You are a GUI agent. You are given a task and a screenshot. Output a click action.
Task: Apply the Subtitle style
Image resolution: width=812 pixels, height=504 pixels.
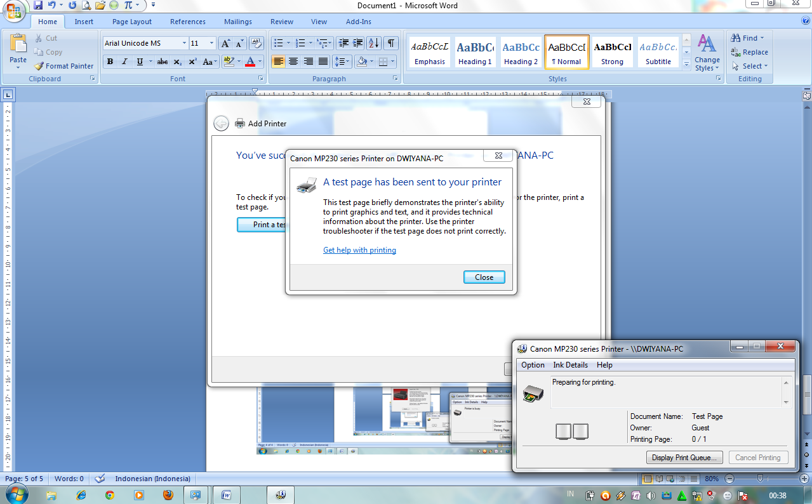click(658, 51)
